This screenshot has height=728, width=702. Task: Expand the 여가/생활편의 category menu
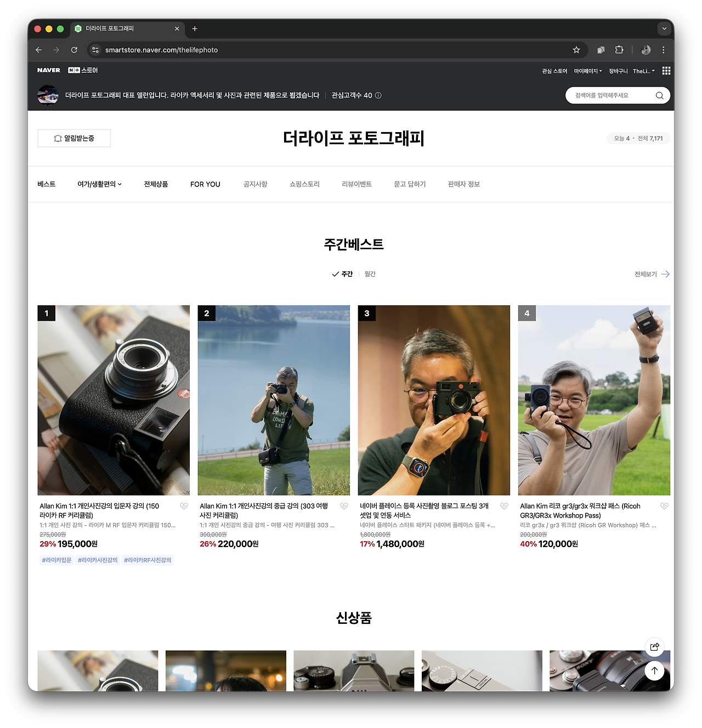point(99,184)
